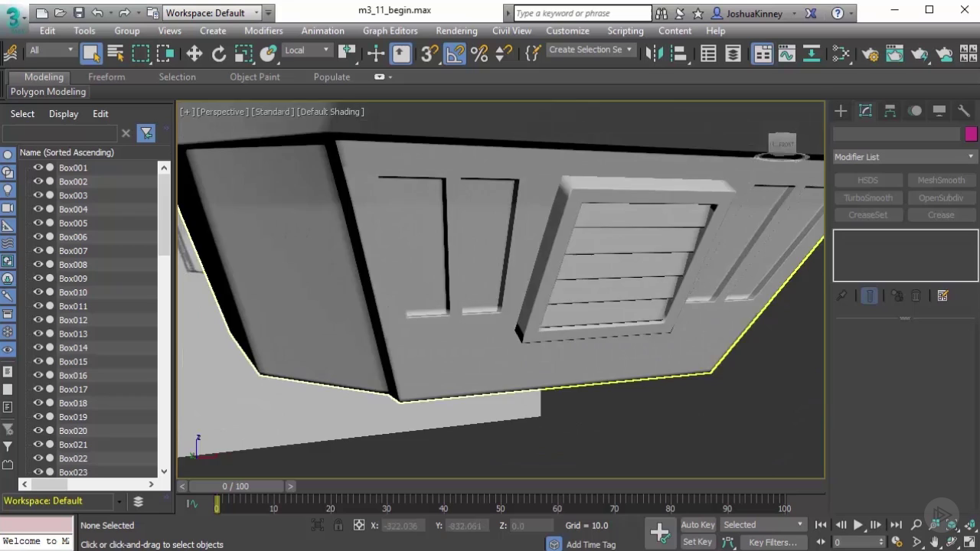
Task: Toggle the Angle Snap tool
Action: [455, 53]
